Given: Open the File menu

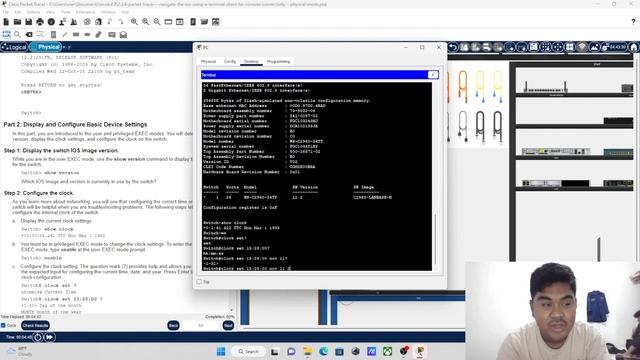Looking at the screenshot, I should pyautogui.click(x=5, y=12).
